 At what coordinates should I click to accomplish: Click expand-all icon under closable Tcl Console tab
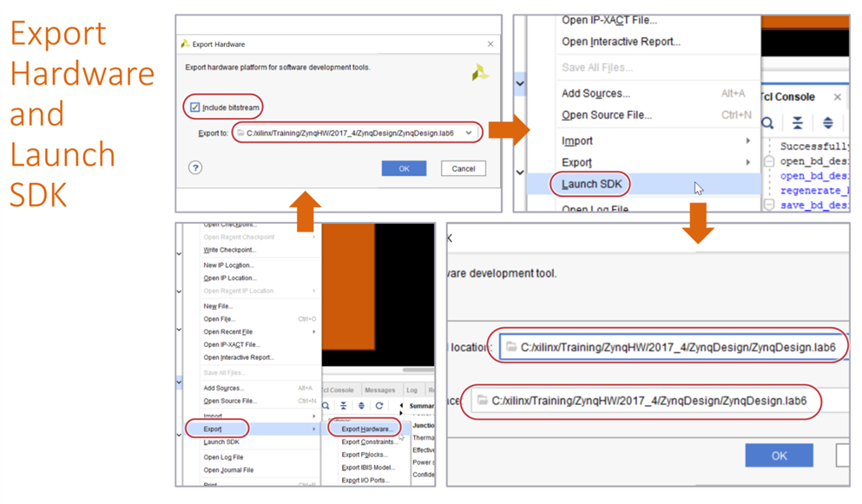pyautogui.click(x=827, y=122)
